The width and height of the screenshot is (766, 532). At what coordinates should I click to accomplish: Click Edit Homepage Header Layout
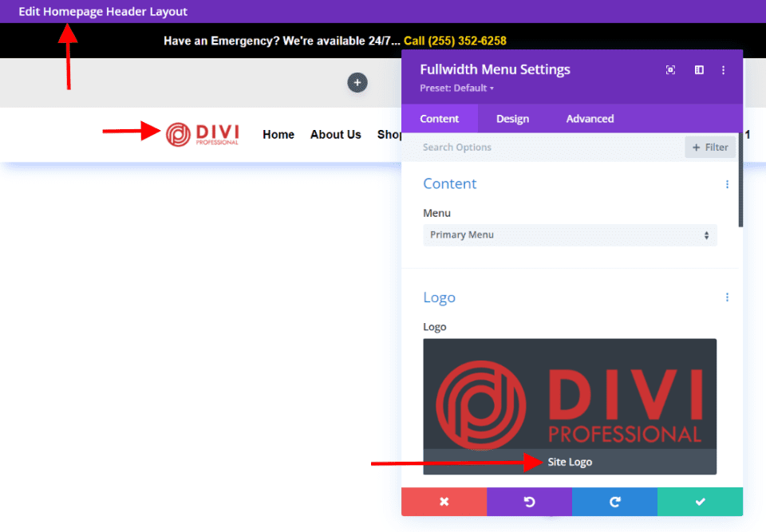[102, 12]
